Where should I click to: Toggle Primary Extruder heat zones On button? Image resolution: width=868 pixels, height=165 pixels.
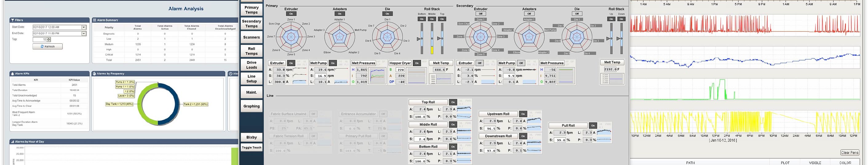(291, 14)
